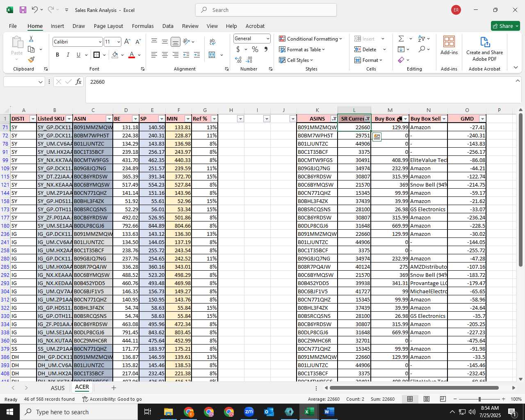Viewport: 525px width, 420px height.
Task: Switch to Page Break Preview icon
Action: 443,399
